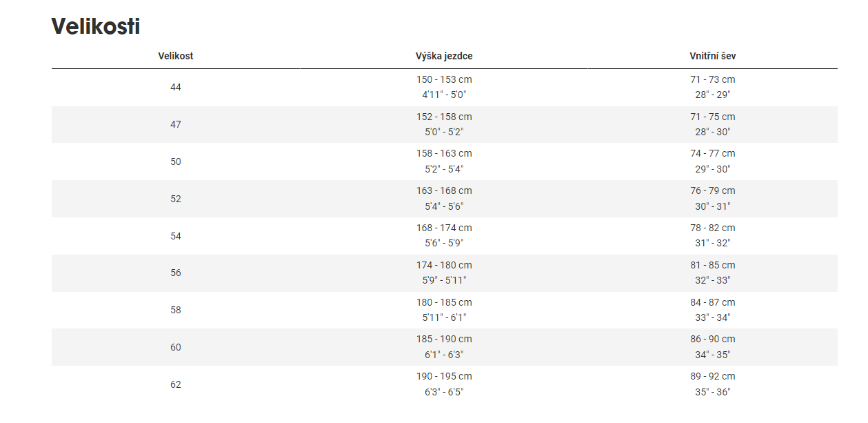Click the Vnitřní šev column header

point(713,56)
